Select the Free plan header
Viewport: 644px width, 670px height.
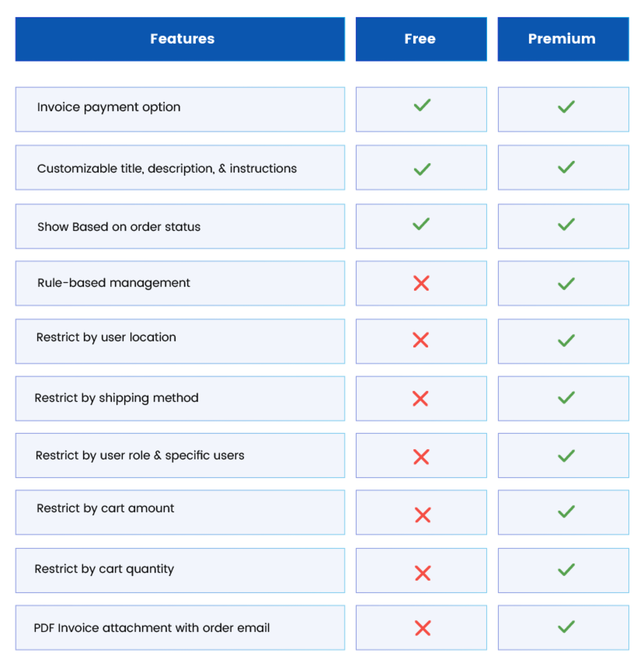(x=421, y=39)
